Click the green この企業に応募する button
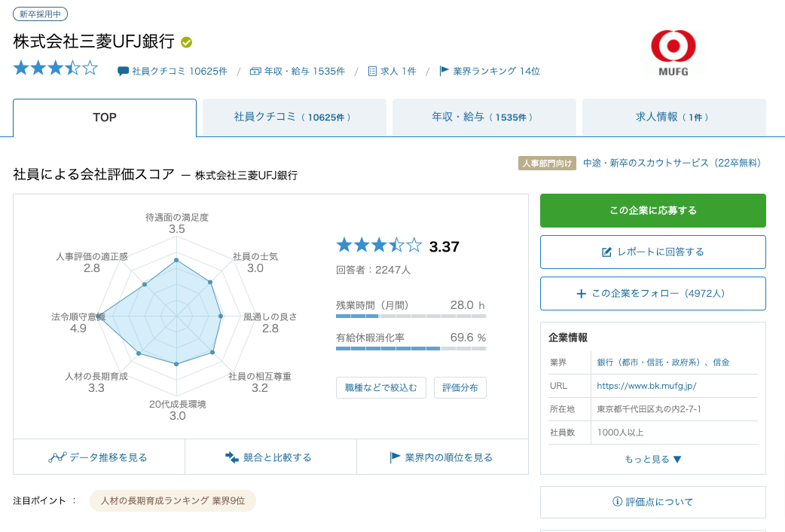Viewport: 785px width, 532px height. coord(653,210)
